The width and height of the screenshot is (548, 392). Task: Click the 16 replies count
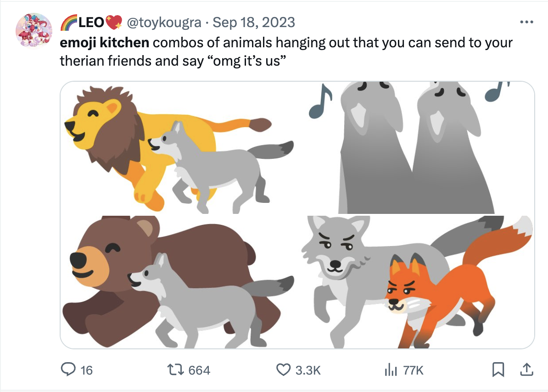(86, 370)
